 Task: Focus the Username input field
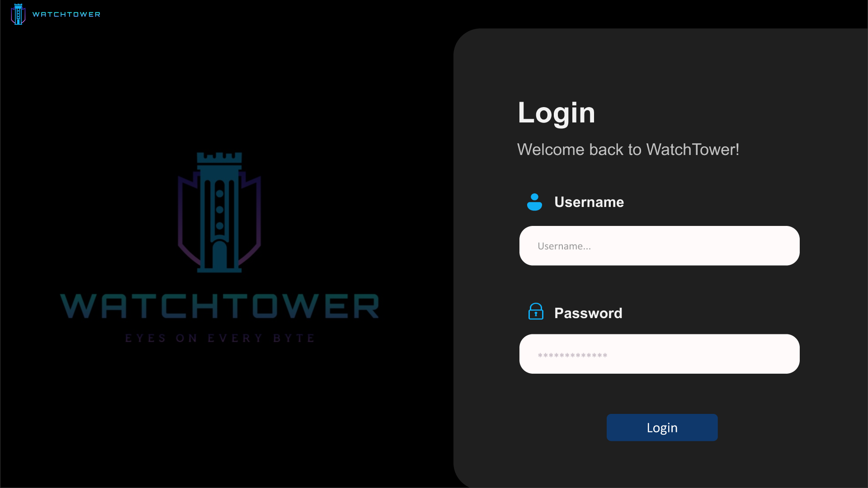[659, 246]
